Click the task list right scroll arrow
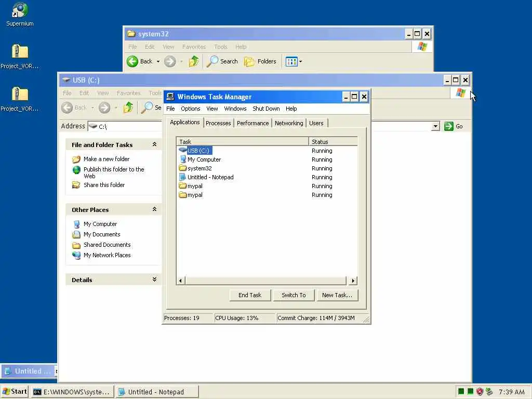Screen dimensions: 532x399 (x=353, y=281)
